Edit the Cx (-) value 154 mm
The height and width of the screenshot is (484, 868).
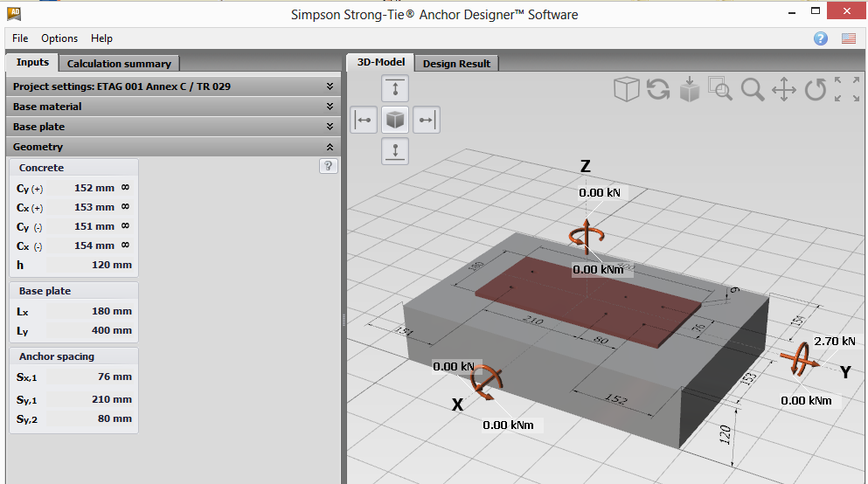tap(81, 246)
